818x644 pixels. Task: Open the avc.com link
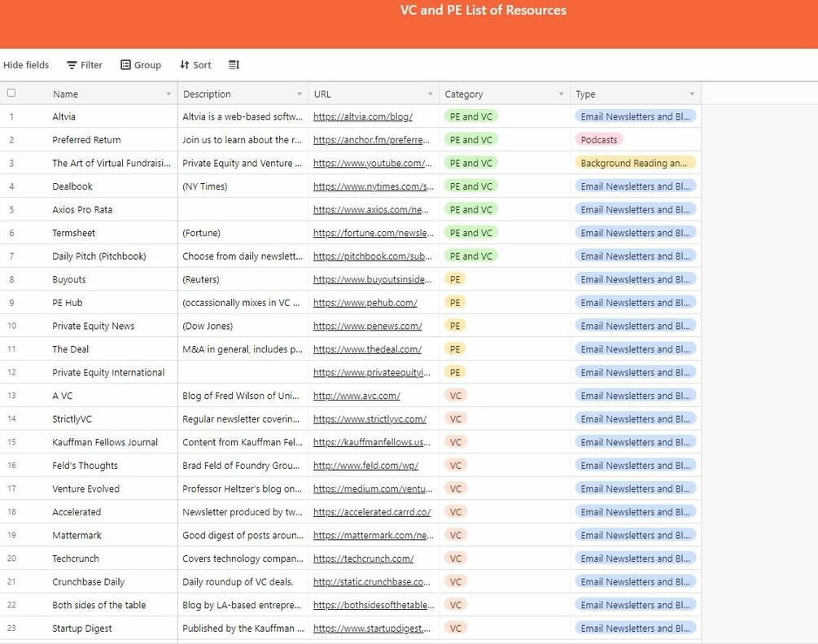coord(357,396)
